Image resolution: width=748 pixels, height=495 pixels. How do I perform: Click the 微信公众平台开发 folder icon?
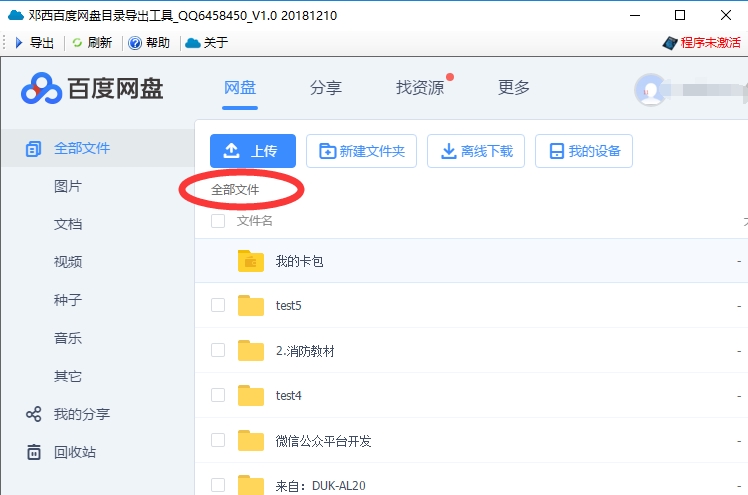(x=251, y=440)
